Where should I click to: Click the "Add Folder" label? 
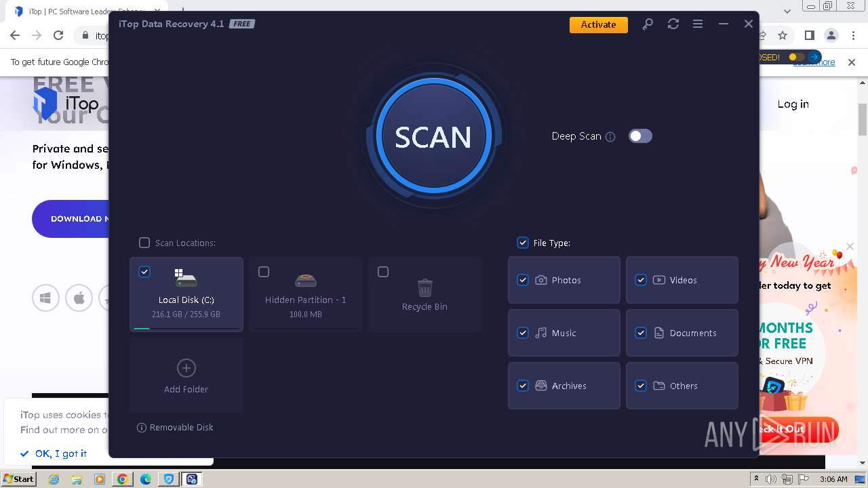tap(186, 390)
